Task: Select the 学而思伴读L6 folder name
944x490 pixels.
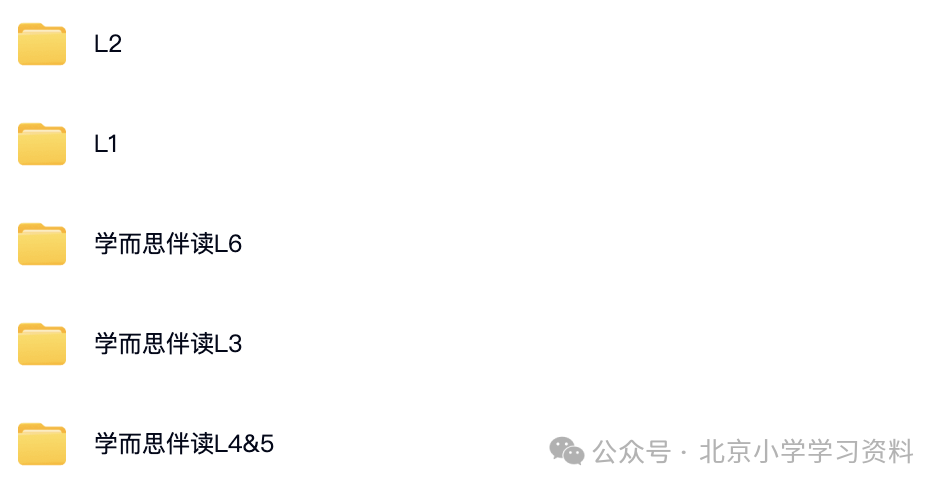Action: (x=168, y=244)
